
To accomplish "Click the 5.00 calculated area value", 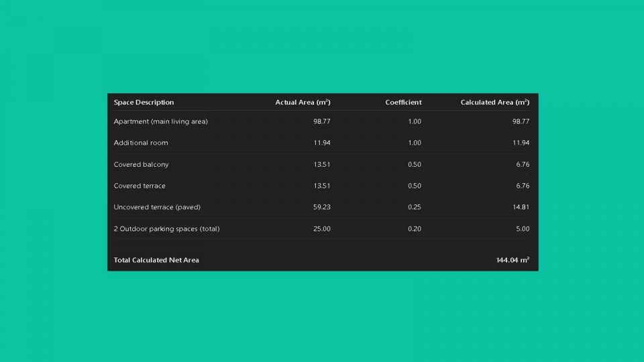I will pyautogui.click(x=523, y=229).
